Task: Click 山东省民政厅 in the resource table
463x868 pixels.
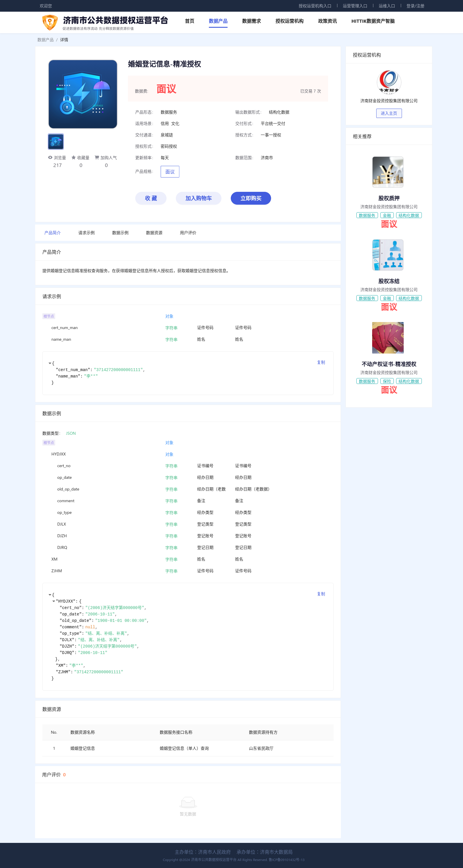Action: click(261, 748)
